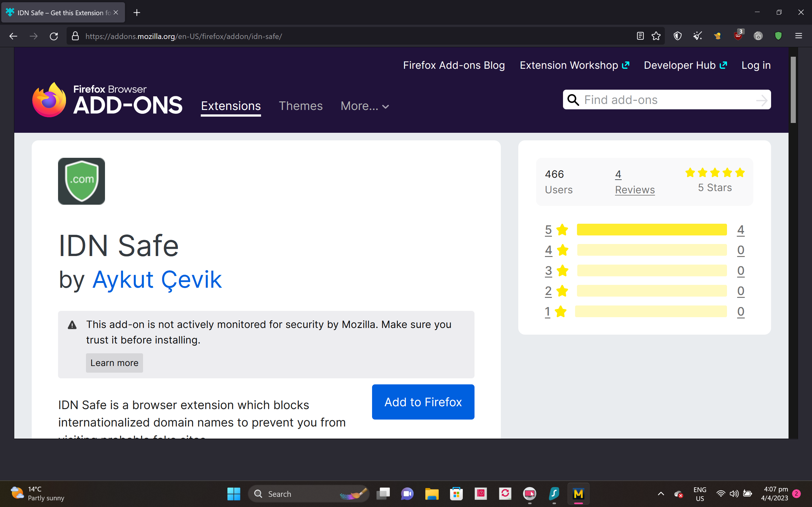Viewport: 812px width, 507px height.
Task: Show hidden icons in system tray
Action: click(661, 494)
